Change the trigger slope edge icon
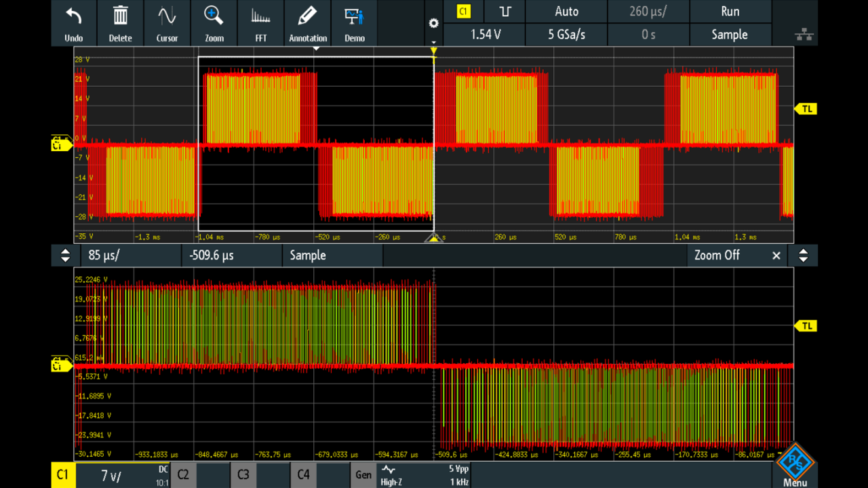Image resolution: width=868 pixels, height=488 pixels. pyautogui.click(x=505, y=12)
